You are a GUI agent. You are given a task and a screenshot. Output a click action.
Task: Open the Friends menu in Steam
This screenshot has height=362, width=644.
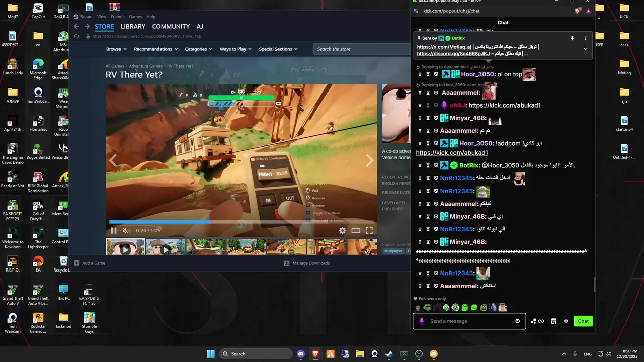[117, 17]
